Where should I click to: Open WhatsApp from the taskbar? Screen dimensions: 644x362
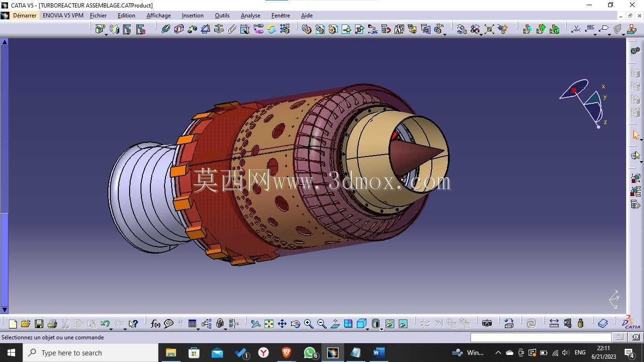click(310, 353)
